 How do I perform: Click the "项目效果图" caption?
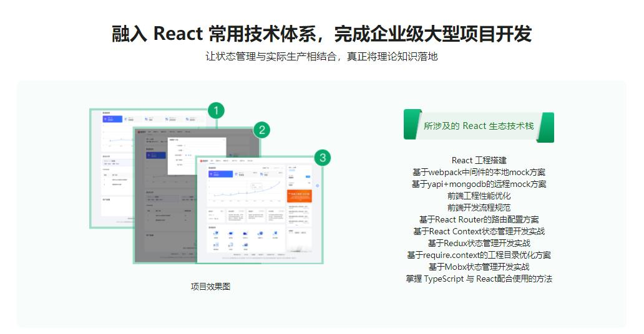tap(210, 287)
